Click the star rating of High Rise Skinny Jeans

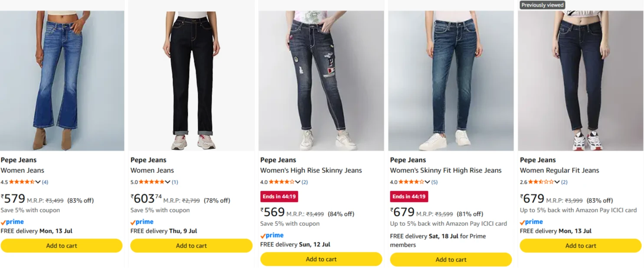281,182
